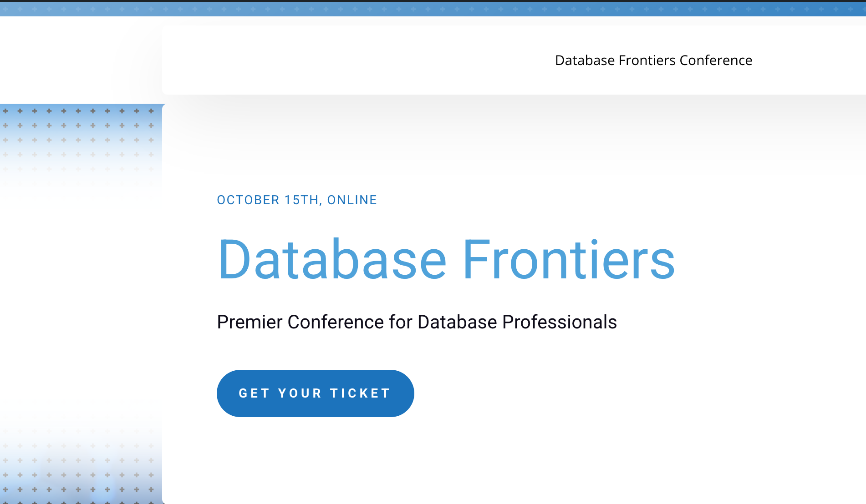Screen dimensions: 866x504
Task: Select OCTOBER 15TH in the date label
Action: (264, 200)
